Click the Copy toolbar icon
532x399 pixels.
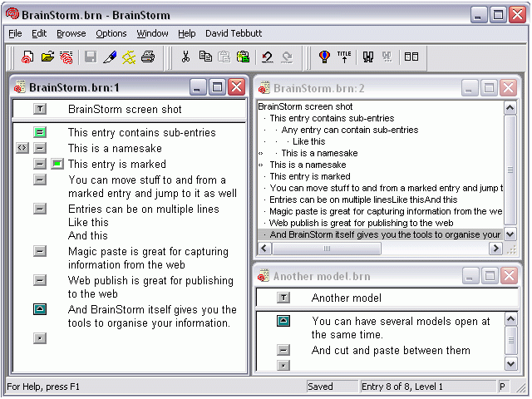tap(204, 57)
